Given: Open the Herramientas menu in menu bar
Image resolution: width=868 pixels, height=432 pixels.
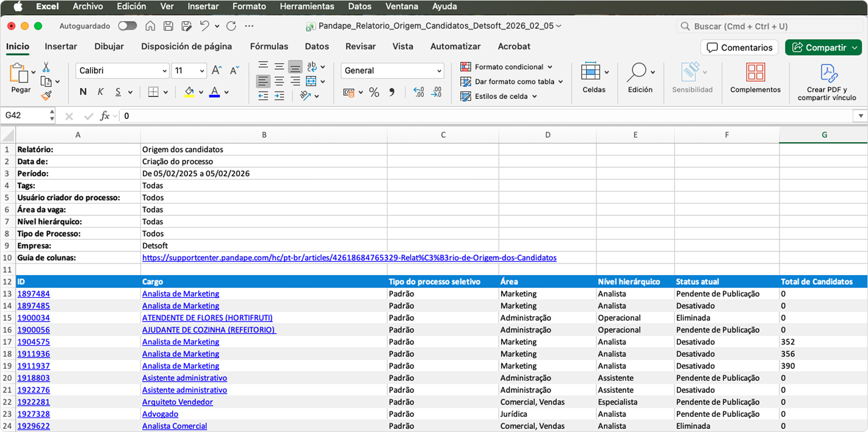Looking at the screenshot, I should point(306,7).
